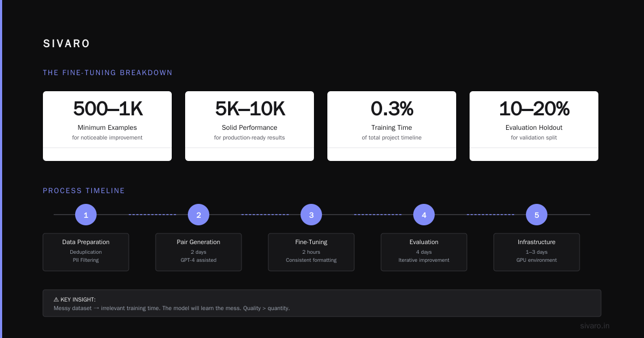
Task: Click the SIVARO logo text
Action: pyautogui.click(x=67, y=44)
